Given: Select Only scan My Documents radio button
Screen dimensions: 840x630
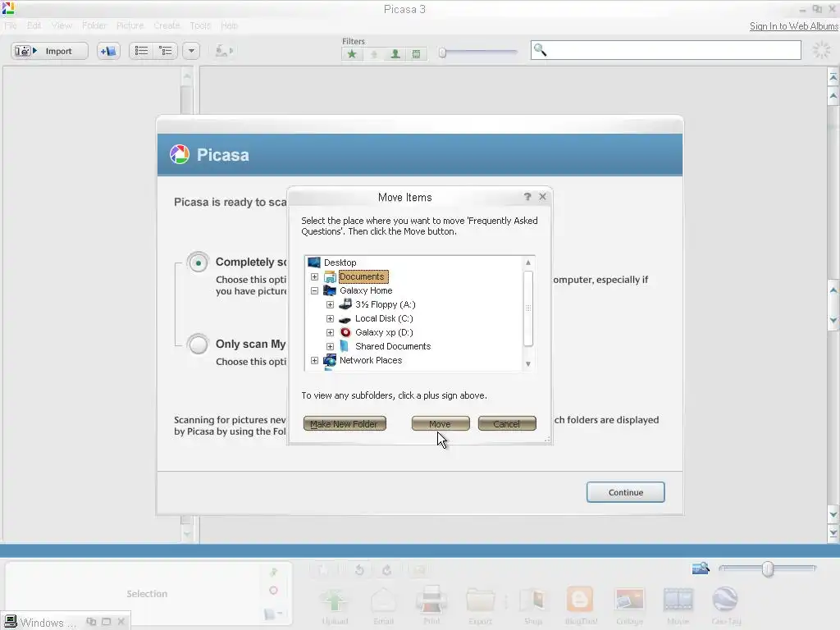Looking at the screenshot, I should tap(199, 345).
